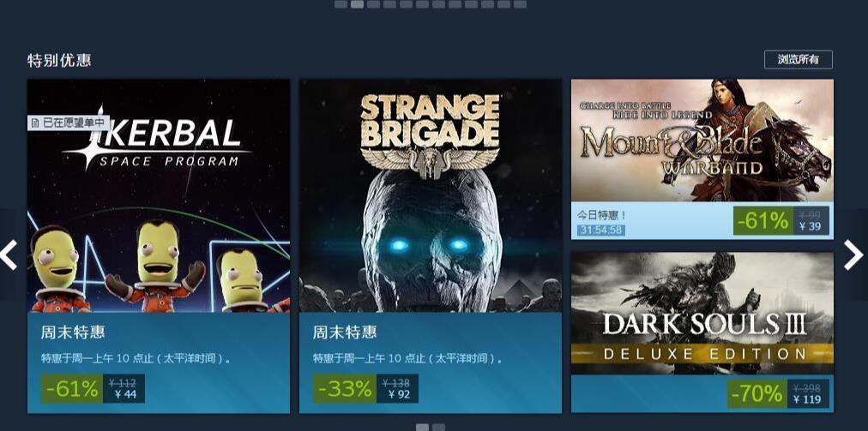Click the left carousel arrow
The image size is (868, 431).
tap(9, 255)
